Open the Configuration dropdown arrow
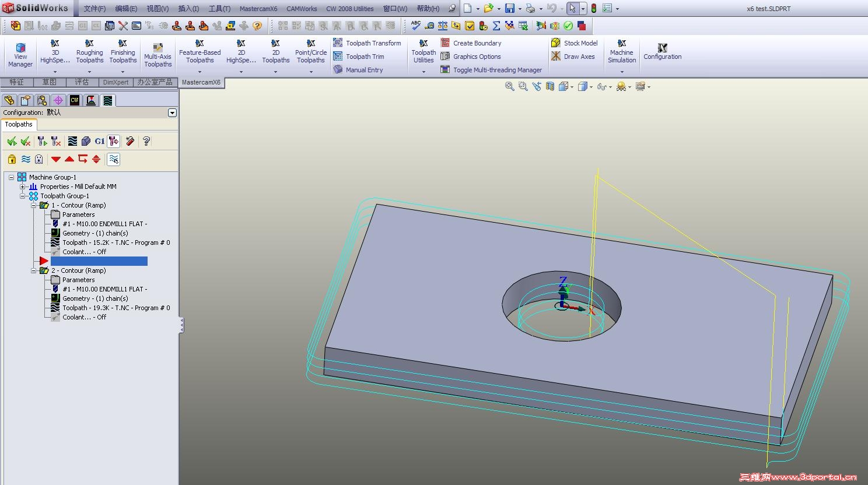868x485 pixels. (172, 113)
